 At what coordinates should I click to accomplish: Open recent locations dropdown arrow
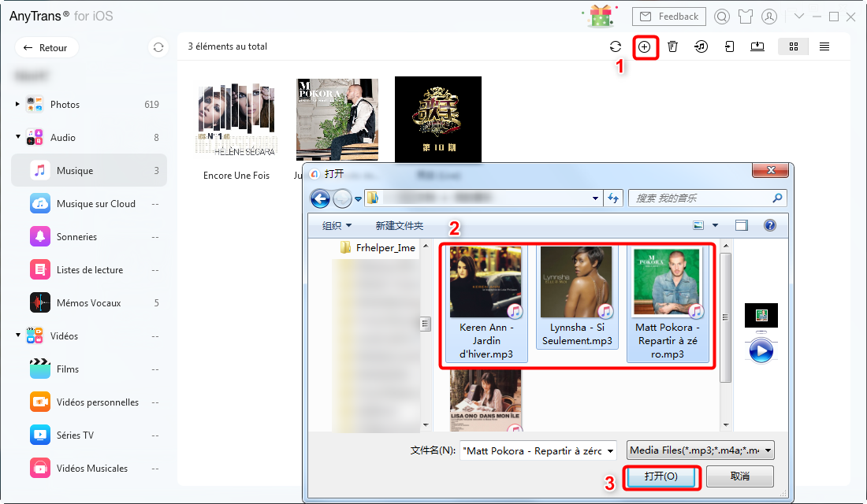(359, 198)
